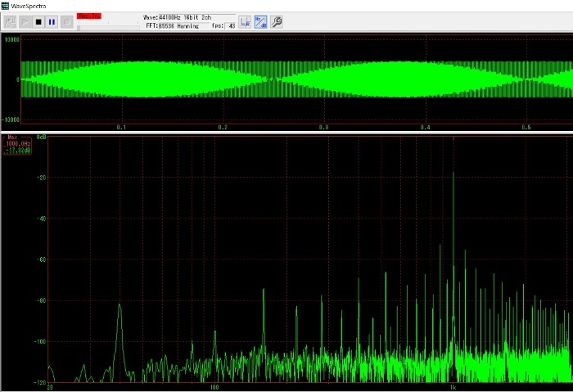Click the 0dB label on spectrum axis
The height and width of the screenshot is (392, 573).
tap(41, 137)
